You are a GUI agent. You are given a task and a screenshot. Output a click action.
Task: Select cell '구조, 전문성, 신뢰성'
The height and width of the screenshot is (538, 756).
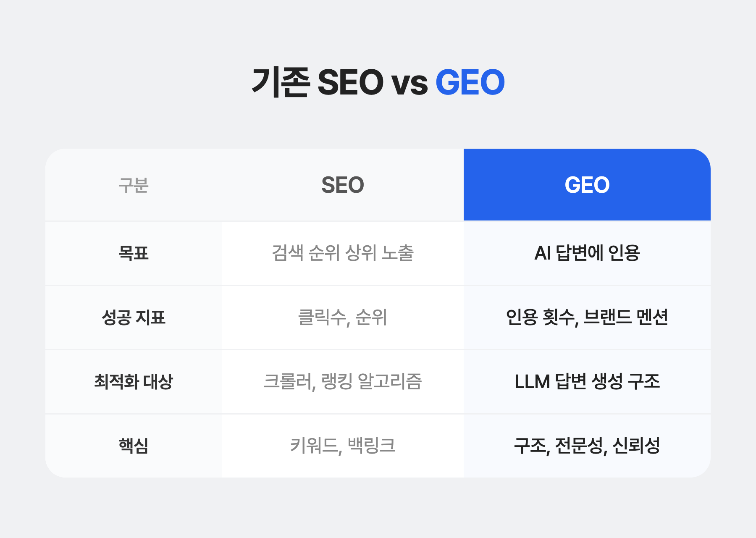[587, 446]
